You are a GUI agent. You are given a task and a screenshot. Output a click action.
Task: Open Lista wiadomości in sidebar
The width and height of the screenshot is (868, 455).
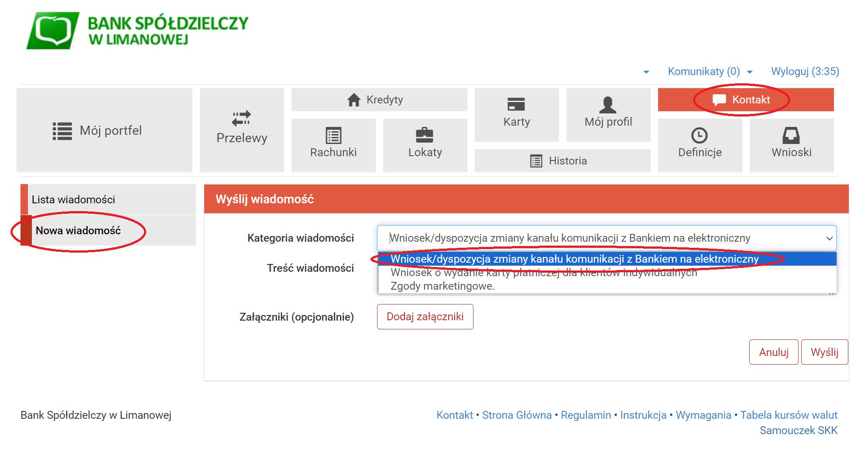[73, 199]
